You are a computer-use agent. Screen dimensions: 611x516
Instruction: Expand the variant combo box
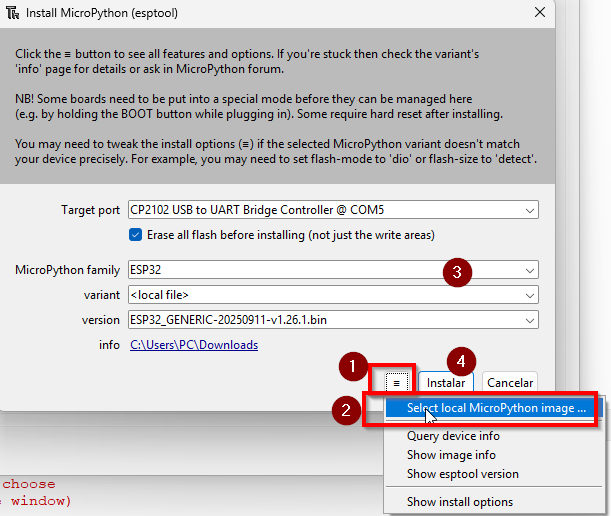(528, 295)
